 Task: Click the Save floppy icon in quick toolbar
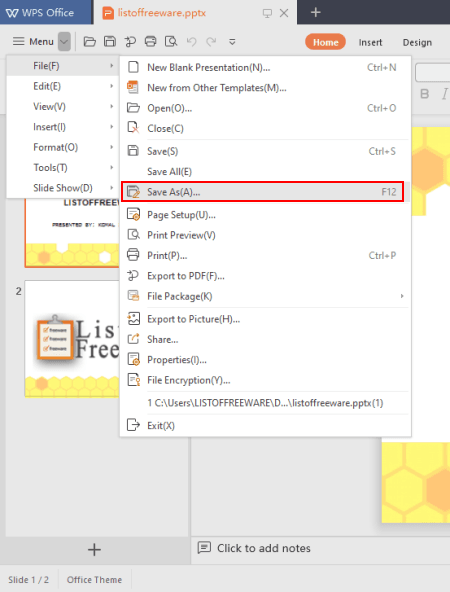110,42
